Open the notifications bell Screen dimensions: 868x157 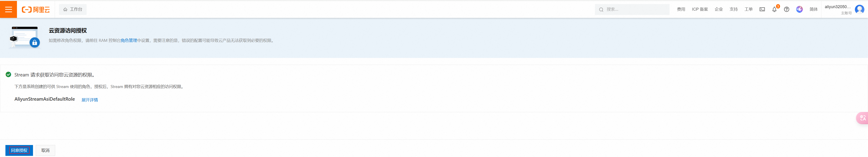pos(774,10)
